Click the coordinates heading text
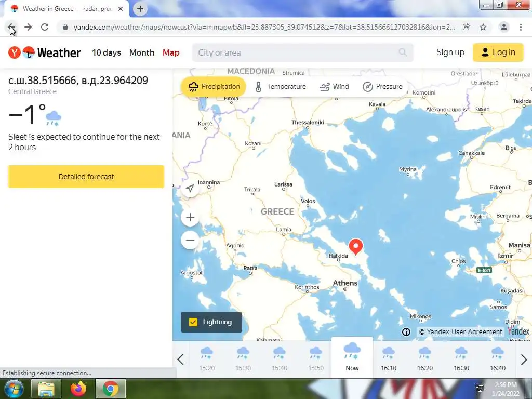 [x=78, y=81]
